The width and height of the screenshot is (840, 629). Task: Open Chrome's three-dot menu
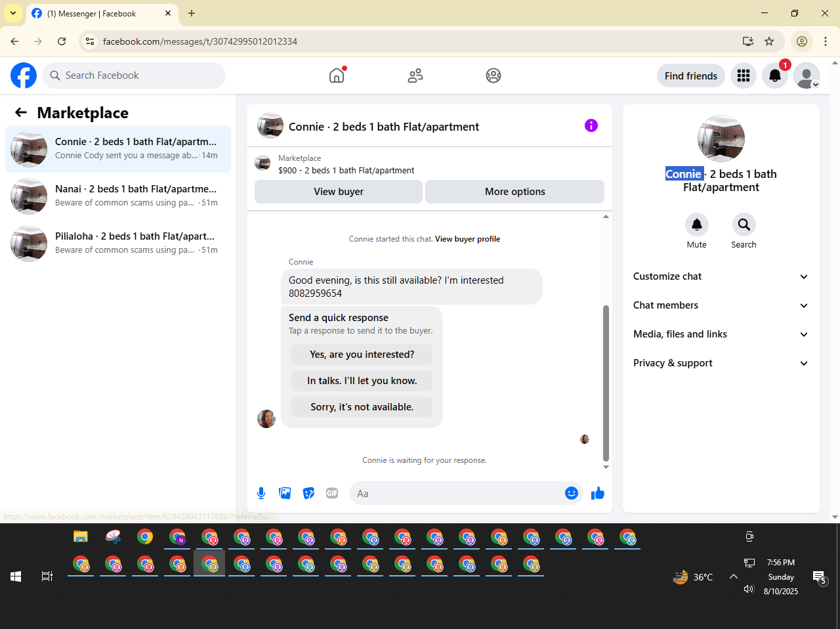pyautogui.click(x=826, y=41)
